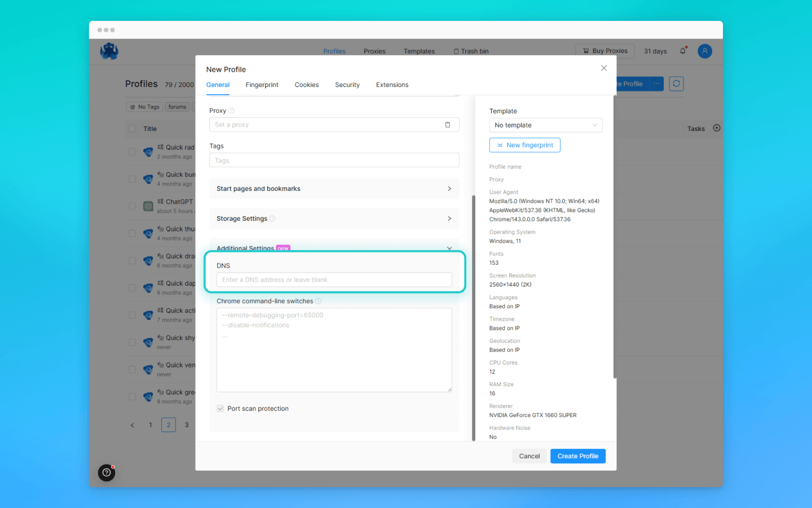Select the ChatGPT row checkbox

coord(133,206)
